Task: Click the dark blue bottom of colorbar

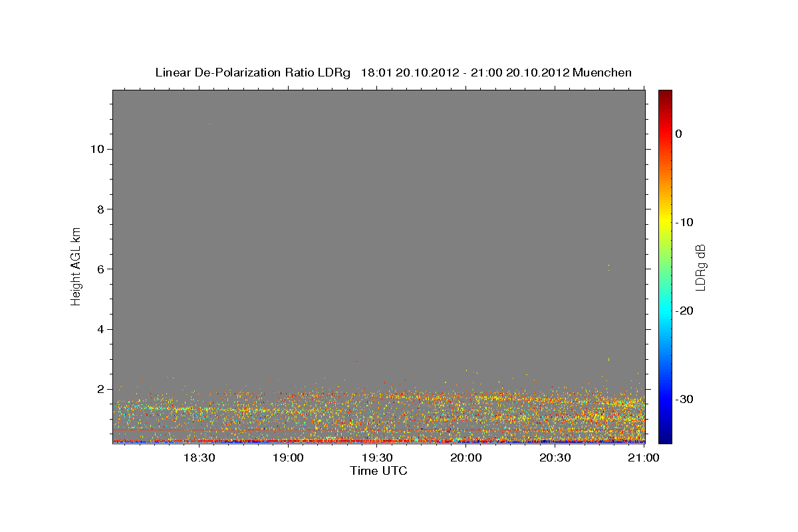Action: coord(665,438)
